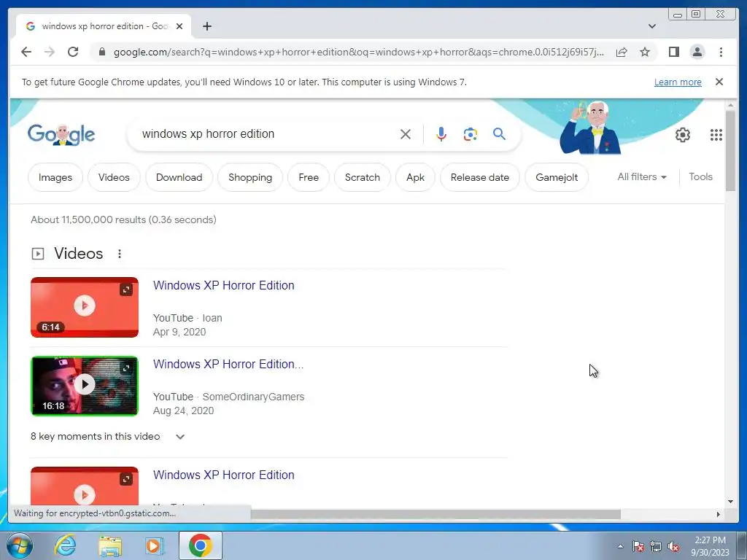
Task: Click into the search text field
Action: click(267, 134)
